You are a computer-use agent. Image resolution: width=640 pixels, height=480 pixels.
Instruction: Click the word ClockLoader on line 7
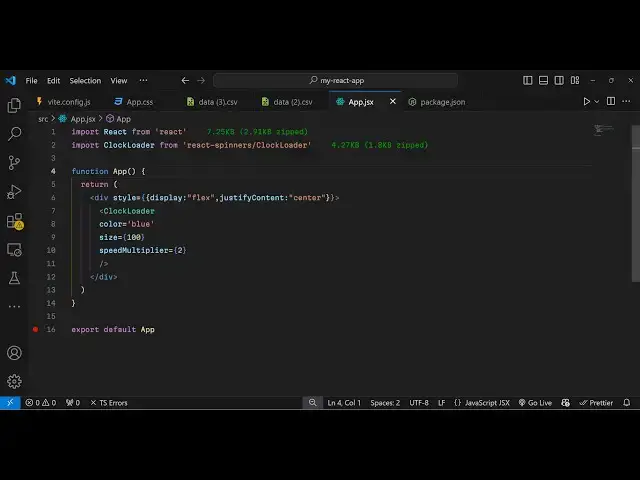(129, 211)
